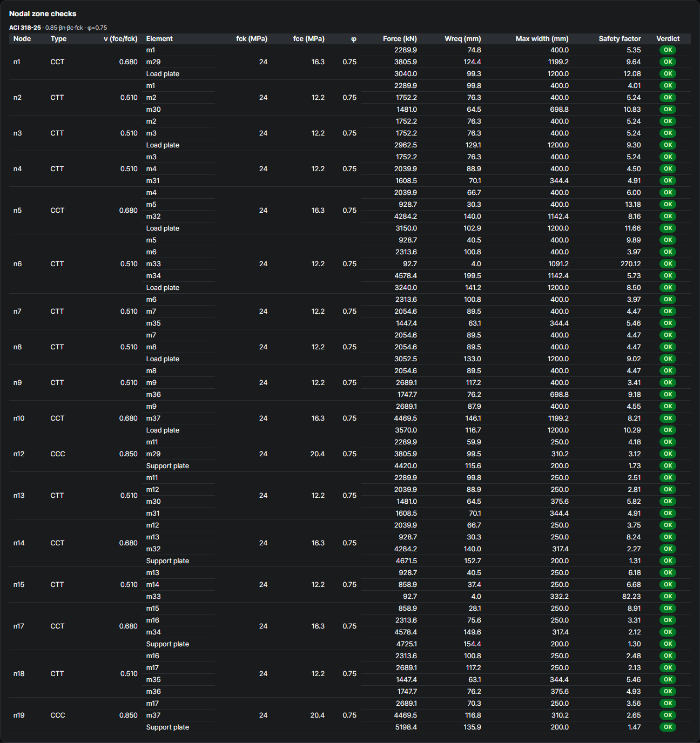This screenshot has height=743, width=700.
Task: Select node cell "n1"
Action: pos(17,62)
